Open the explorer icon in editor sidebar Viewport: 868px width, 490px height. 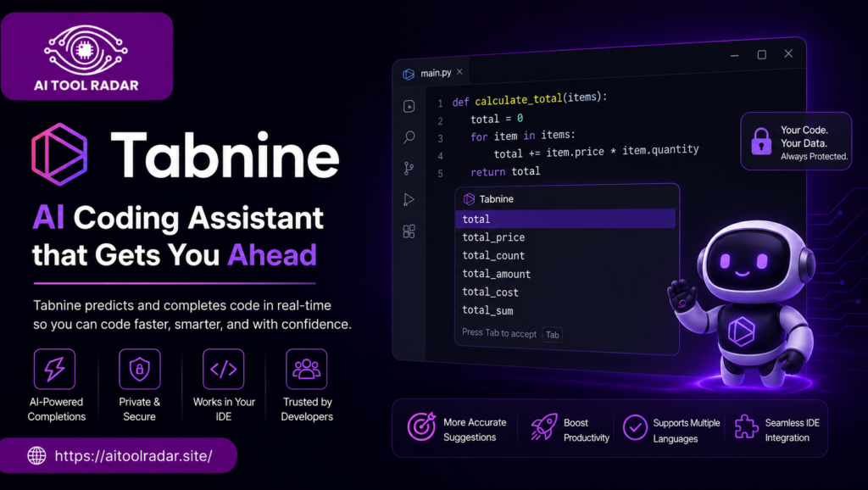click(x=409, y=106)
